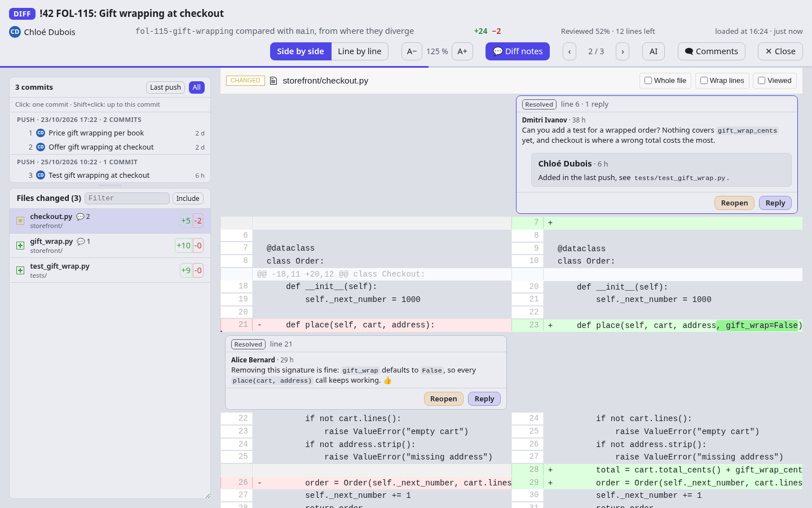Show only the Last push commits
Image resolution: width=812 pixels, height=508 pixels.
(x=165, y=87)
